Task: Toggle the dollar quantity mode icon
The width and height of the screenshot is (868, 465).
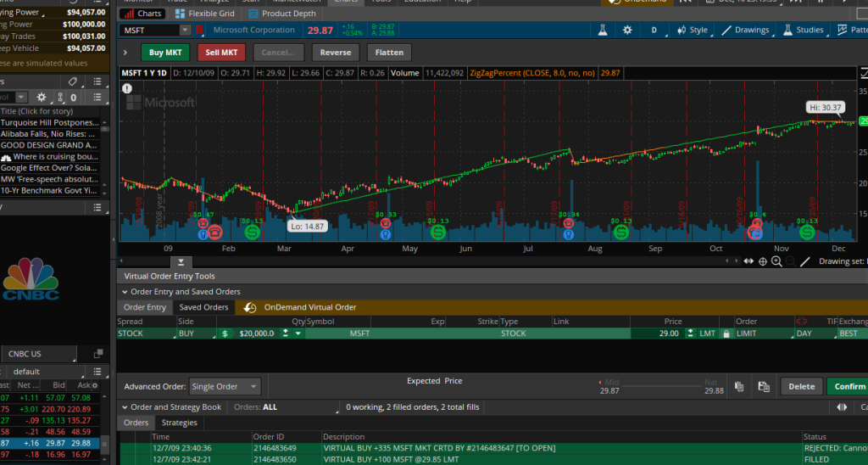Action: pos(225,333)
